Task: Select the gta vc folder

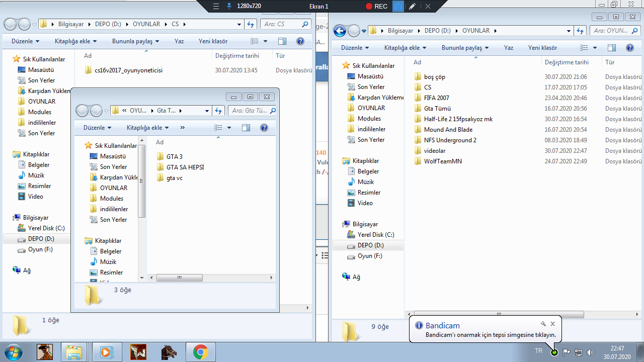Action: 174,178
